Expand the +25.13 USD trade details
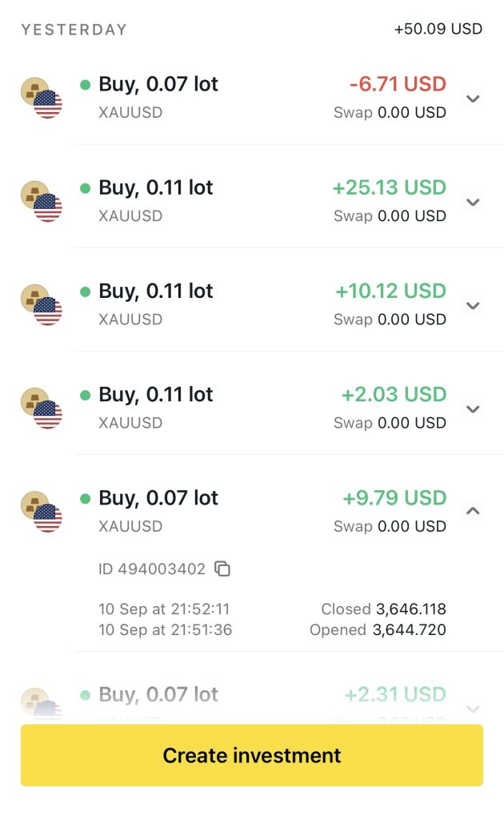Viewport: 504px width, 820px height. pyautogui.click(x=473, y=202)
